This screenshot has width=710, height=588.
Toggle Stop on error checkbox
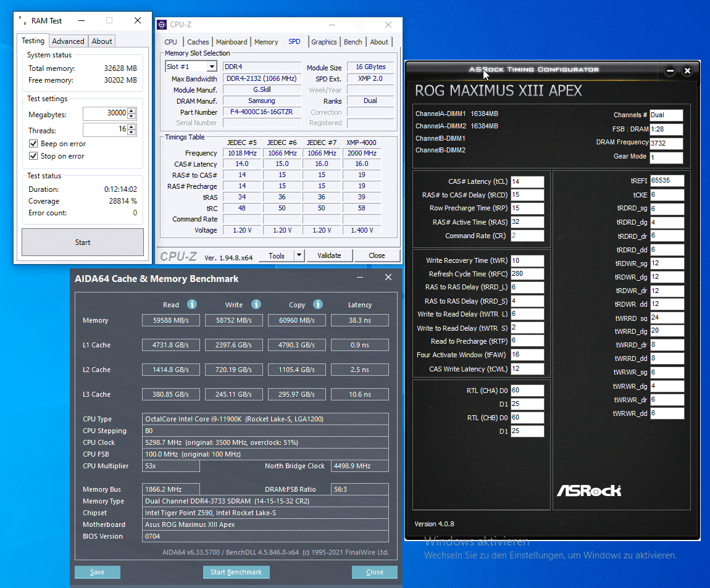pyautogui.click(x=33, y=155)
